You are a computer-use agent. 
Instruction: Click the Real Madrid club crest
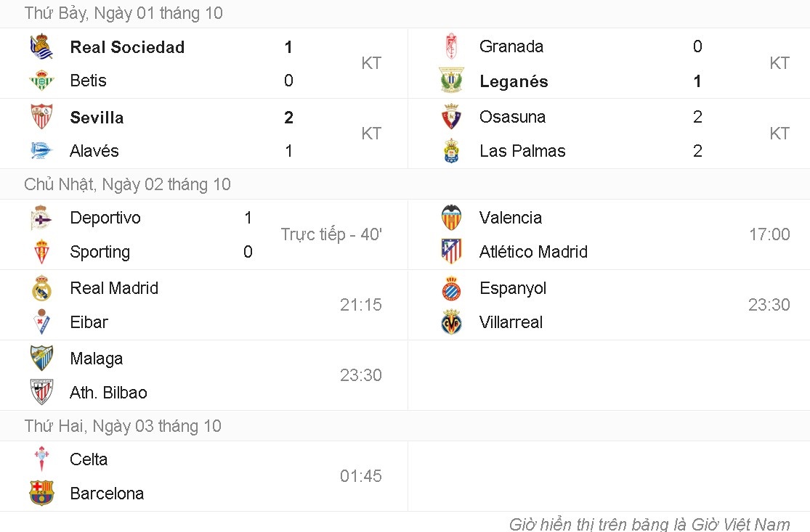tap(41, 288)
